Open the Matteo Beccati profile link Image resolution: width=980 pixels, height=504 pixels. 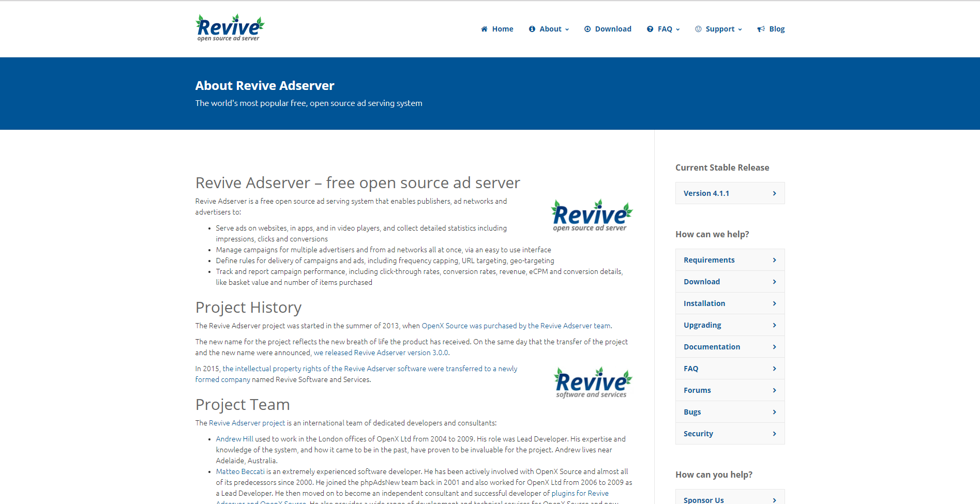pos(240,471)
